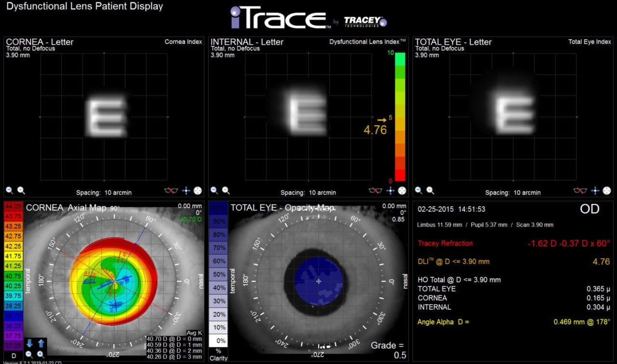Open the Cornea Index view

point(184,42)
